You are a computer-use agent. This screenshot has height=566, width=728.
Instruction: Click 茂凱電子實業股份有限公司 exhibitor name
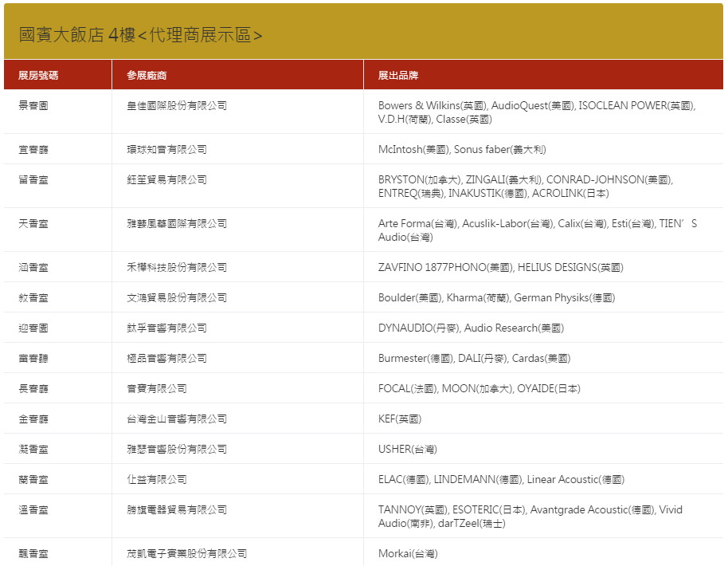(x=186, y=553)
